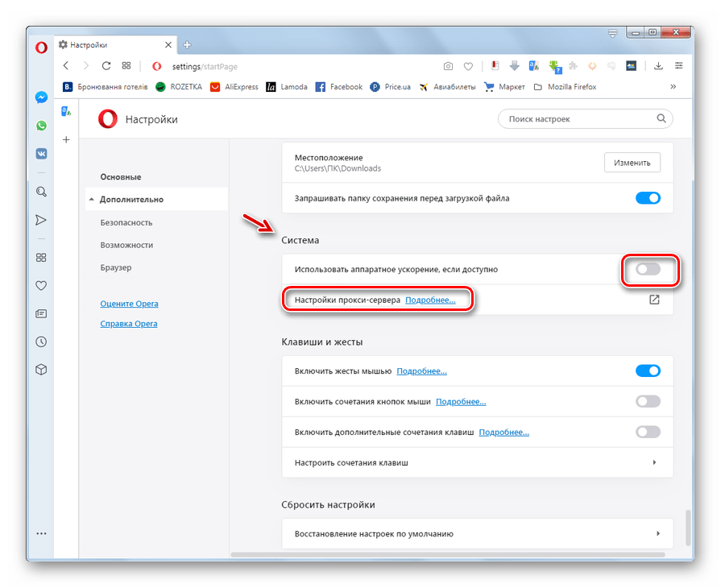
Task: Go back with the left arrow
Action: 66,66
